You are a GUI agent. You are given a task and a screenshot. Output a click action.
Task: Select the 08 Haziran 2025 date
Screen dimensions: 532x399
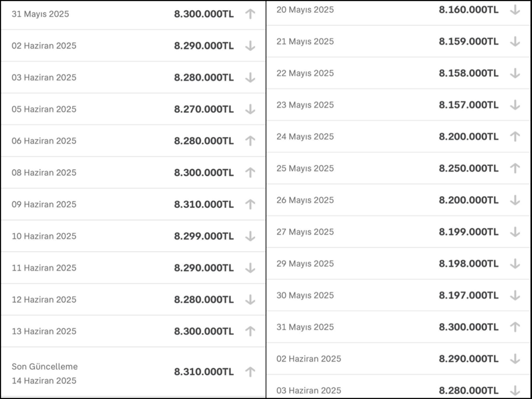click(x=44, y=172)
